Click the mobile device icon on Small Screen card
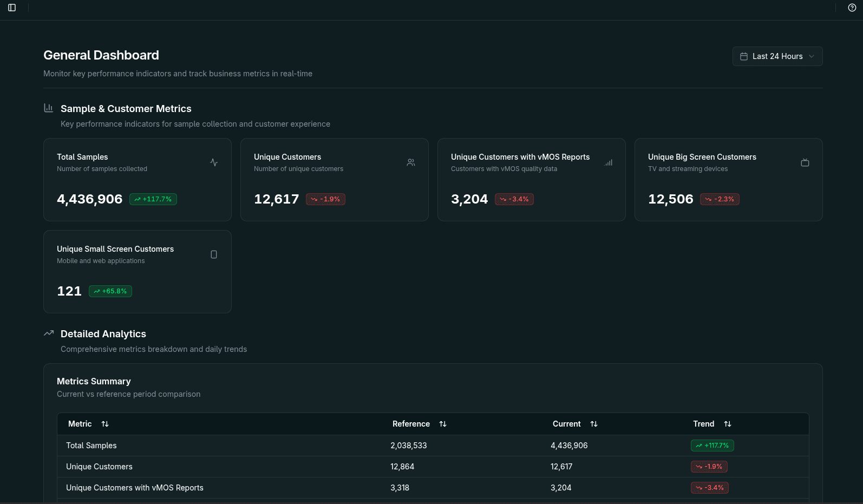Screen dimensions: 863x504 pyautogui.click(x=214, y=254)
